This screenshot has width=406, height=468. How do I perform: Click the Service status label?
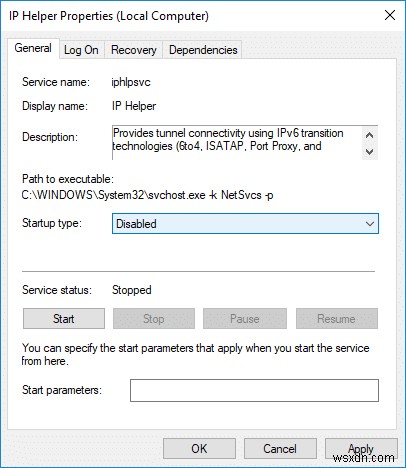57,290
